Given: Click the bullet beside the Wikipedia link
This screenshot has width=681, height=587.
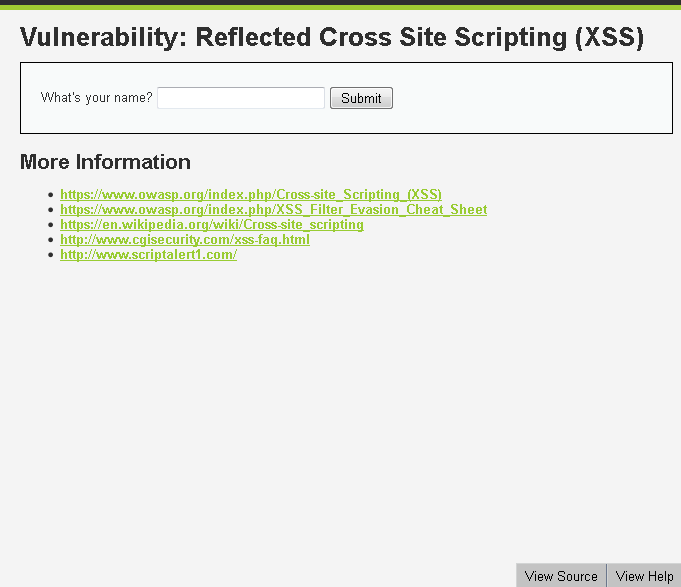Looking at the screenshot, I should tap(50, 225).
